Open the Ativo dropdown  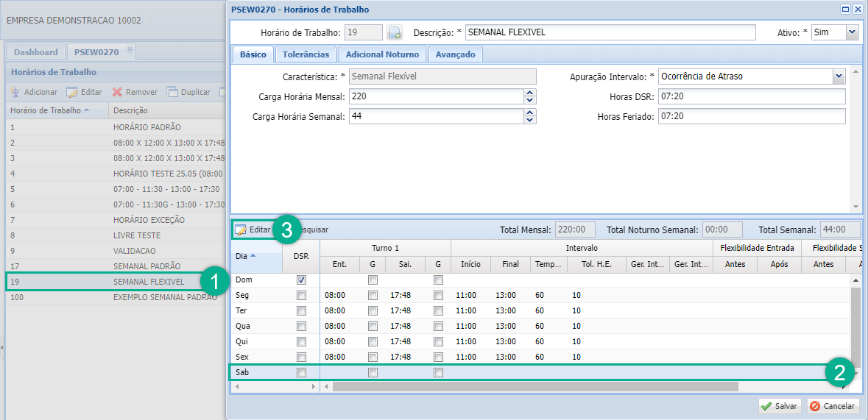coord(852,32)
